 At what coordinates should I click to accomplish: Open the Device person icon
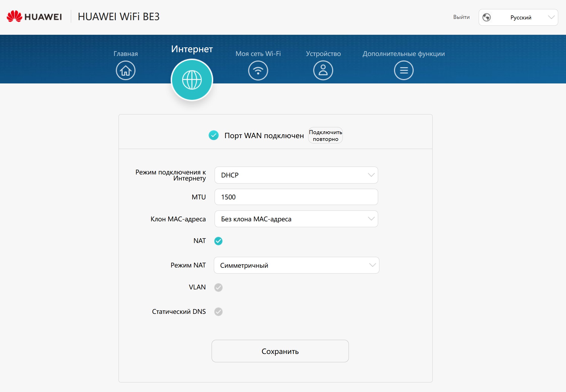[323, 70]
